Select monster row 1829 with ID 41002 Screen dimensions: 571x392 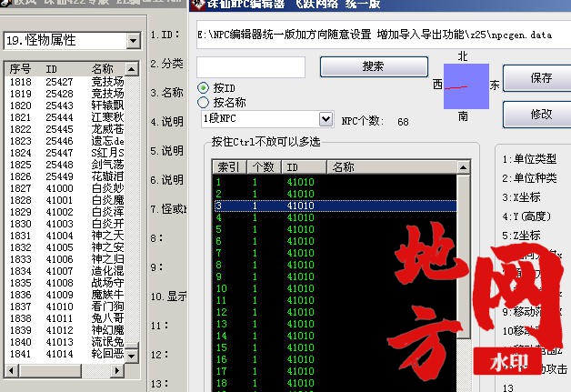click(x=66, y=212)
